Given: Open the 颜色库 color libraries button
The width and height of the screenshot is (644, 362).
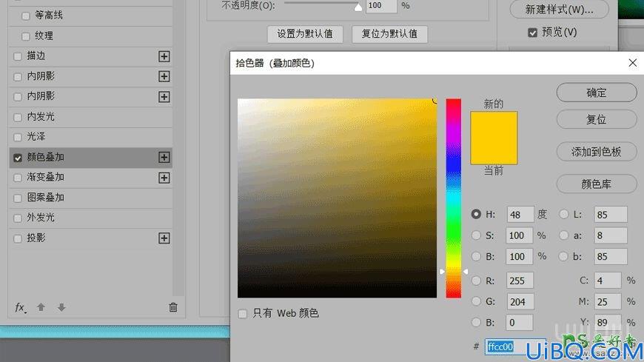Looking at the screenshot, I should (597, 184).
